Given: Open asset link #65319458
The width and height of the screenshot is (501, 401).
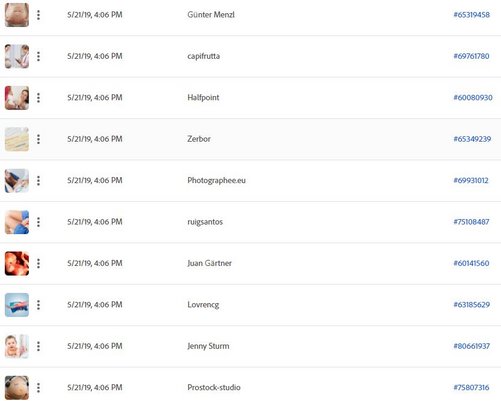Looking at the screenshot, I should [x=471, y=15].
